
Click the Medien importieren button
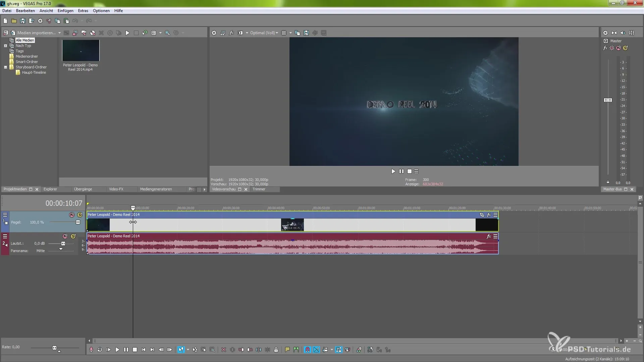(x=33, y=33)
